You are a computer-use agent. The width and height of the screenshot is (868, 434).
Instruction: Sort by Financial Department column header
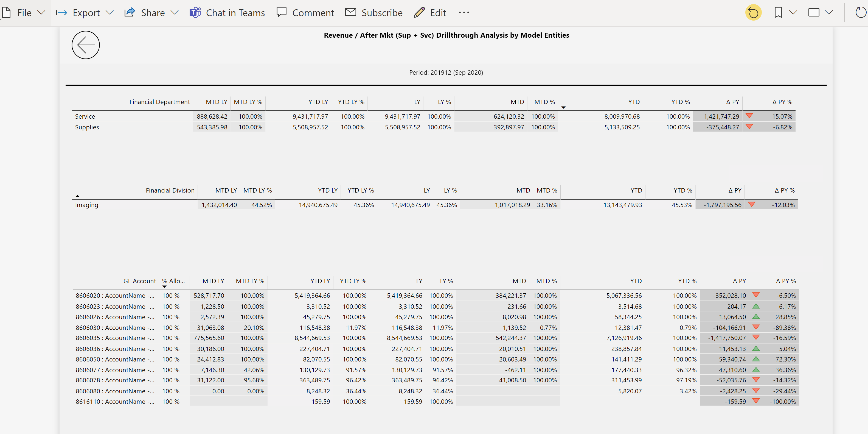point(159,102)
